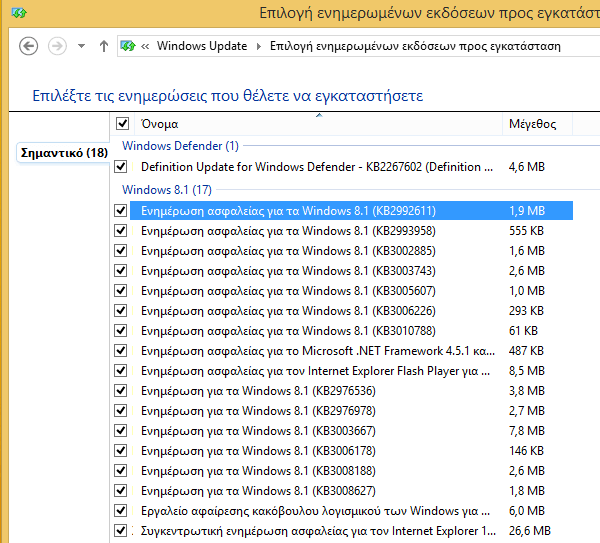Click the Windows Update icon in address bar

[128, 46]
